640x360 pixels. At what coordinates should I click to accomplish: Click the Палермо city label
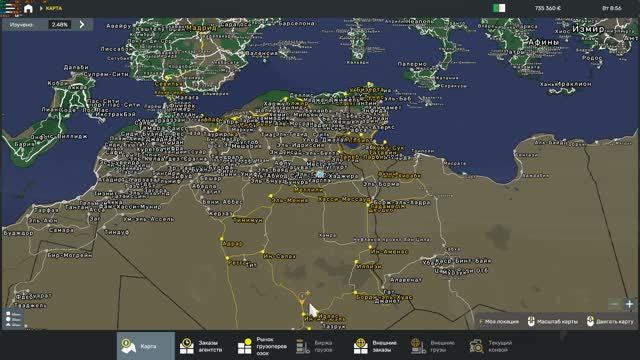[412, 64]
